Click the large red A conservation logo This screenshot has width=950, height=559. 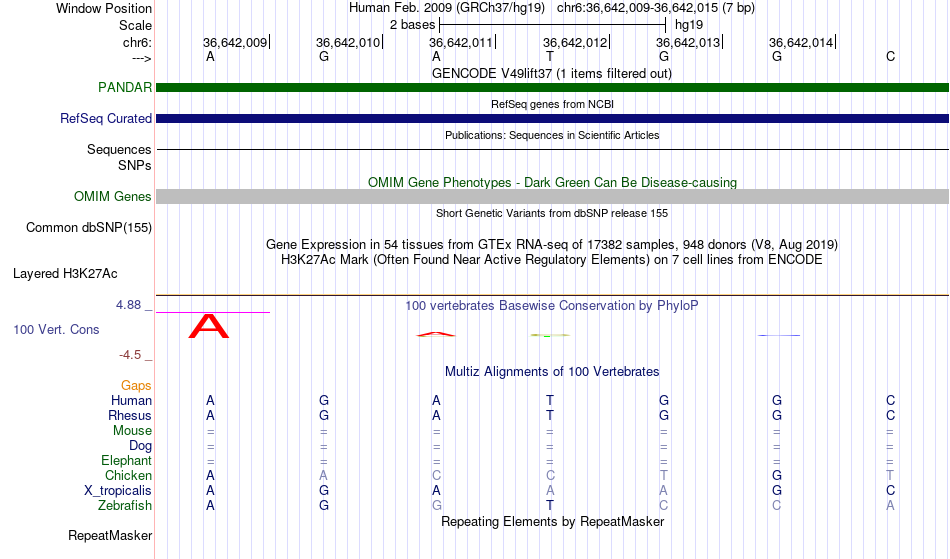[x=208, y=326]
